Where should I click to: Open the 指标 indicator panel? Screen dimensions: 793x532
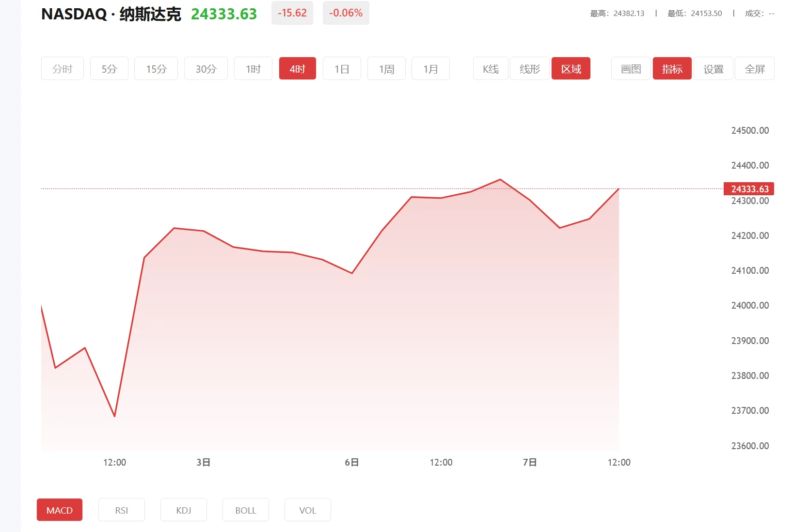(672, 68)
